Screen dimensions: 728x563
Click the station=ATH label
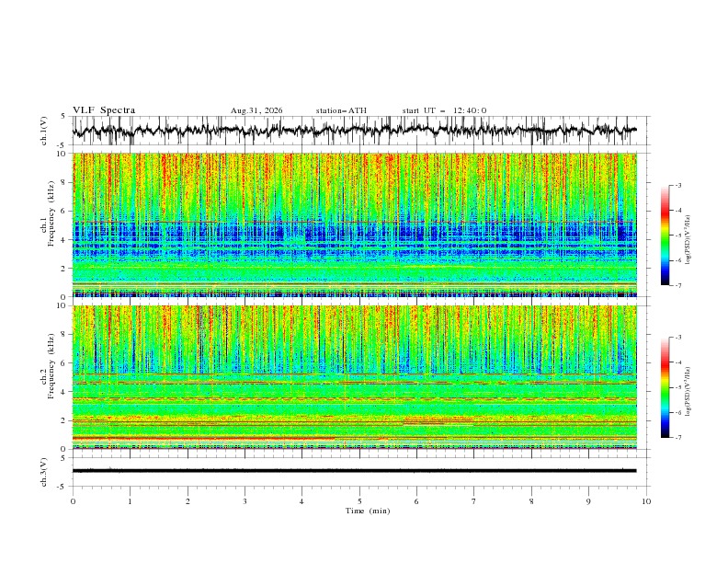[x=341, y=110]
